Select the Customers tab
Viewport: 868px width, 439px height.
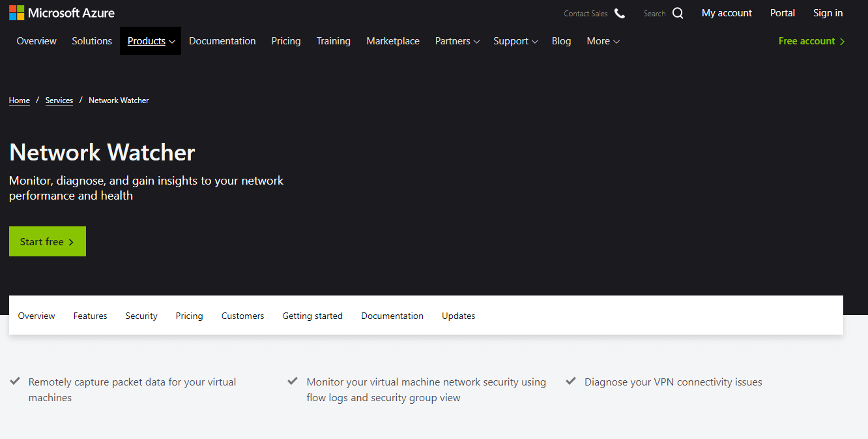(242, 315)
